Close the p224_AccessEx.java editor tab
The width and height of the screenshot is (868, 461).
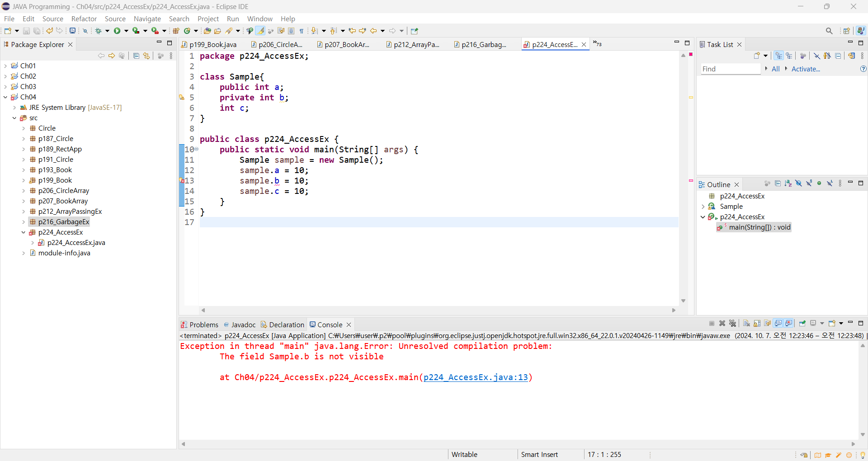point(584,44)
